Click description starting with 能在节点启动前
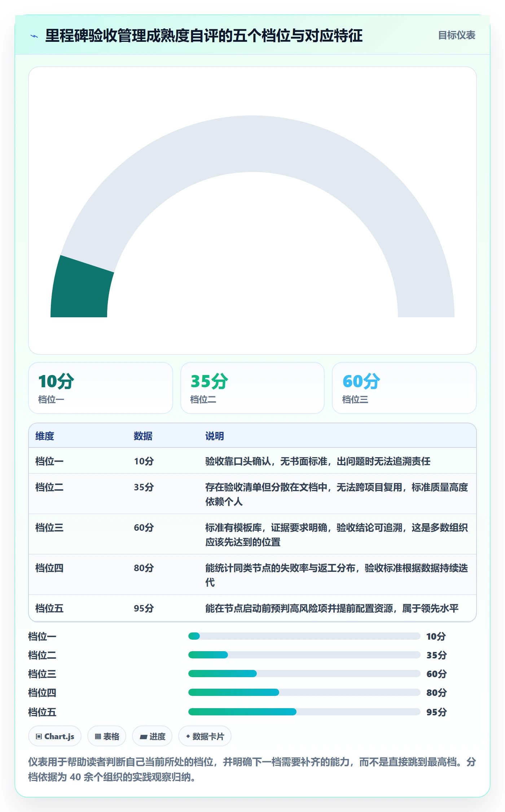The width and height of the screenshot is (505, 812). tap(332, 608)
